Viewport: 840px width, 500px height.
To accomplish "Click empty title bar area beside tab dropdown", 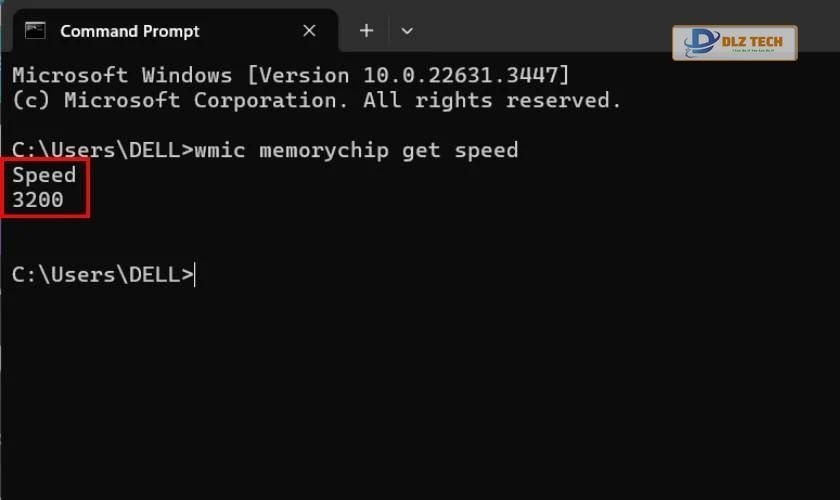I will click(540, 31).
